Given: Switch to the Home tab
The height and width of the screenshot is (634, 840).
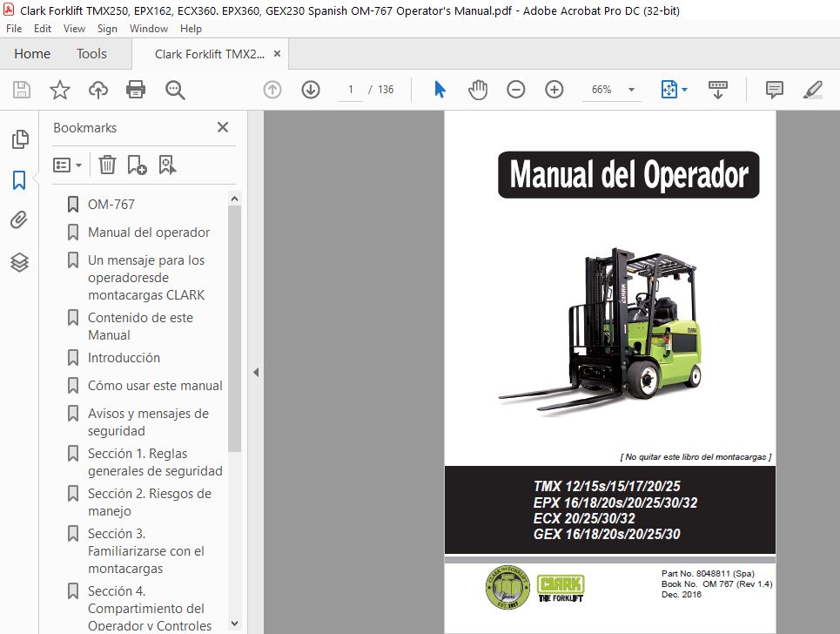Looking at the screenshot, I should [x=32, y=54].
